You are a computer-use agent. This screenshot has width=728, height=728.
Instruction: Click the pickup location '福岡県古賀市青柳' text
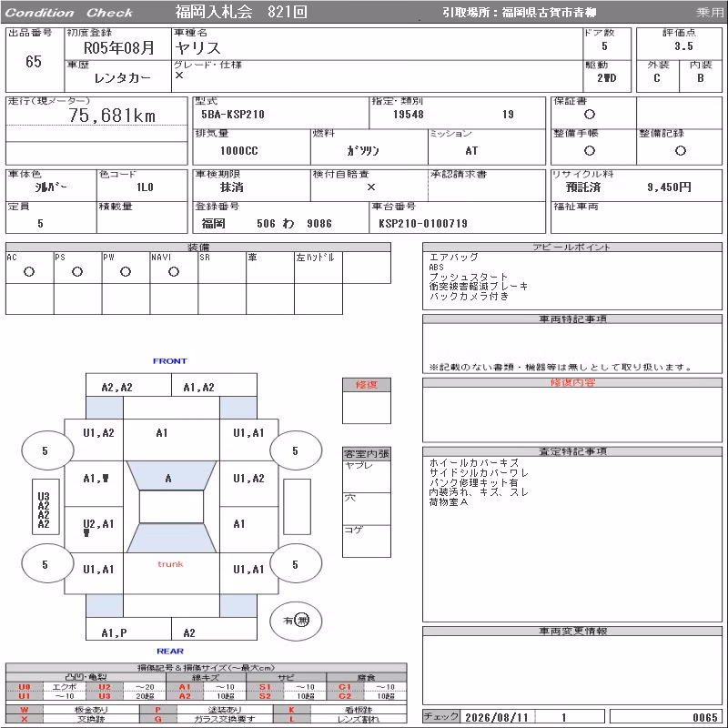[549, 13]
